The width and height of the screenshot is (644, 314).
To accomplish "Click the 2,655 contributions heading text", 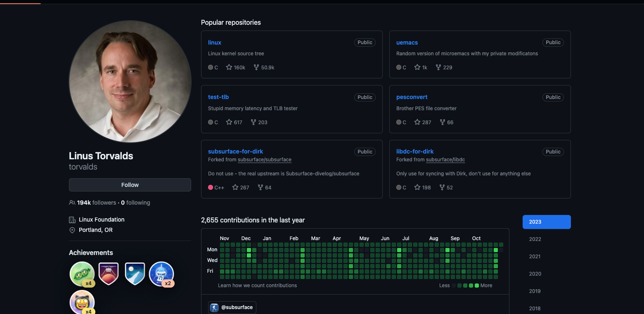I will [x=253, y=220].
